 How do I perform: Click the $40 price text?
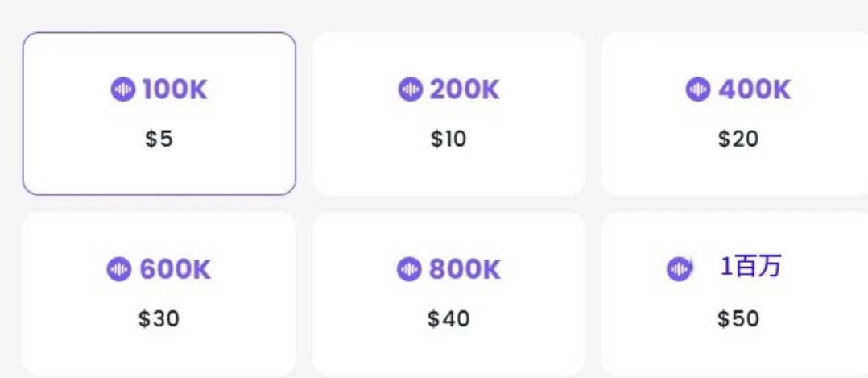point(448,319)
